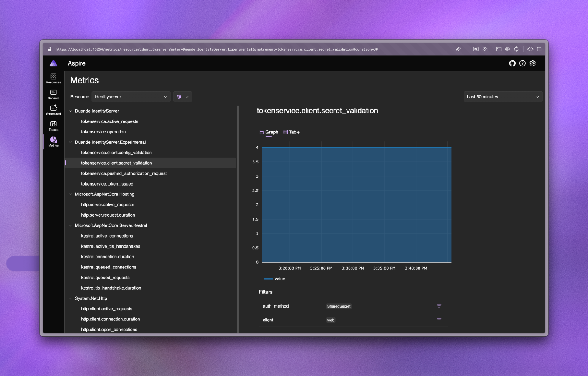Click the globe icon in browser toolbar
The width and height of the screenshot is (588, 376).
pos(507,49)
